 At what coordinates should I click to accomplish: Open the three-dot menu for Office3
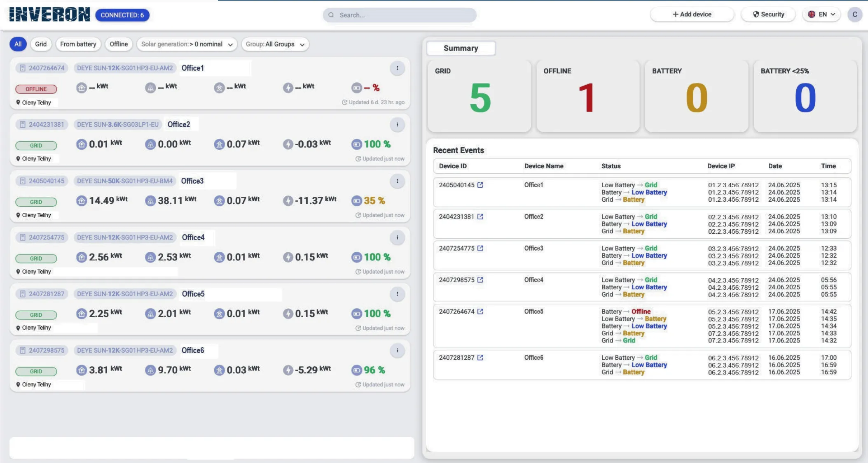(397, 181)
